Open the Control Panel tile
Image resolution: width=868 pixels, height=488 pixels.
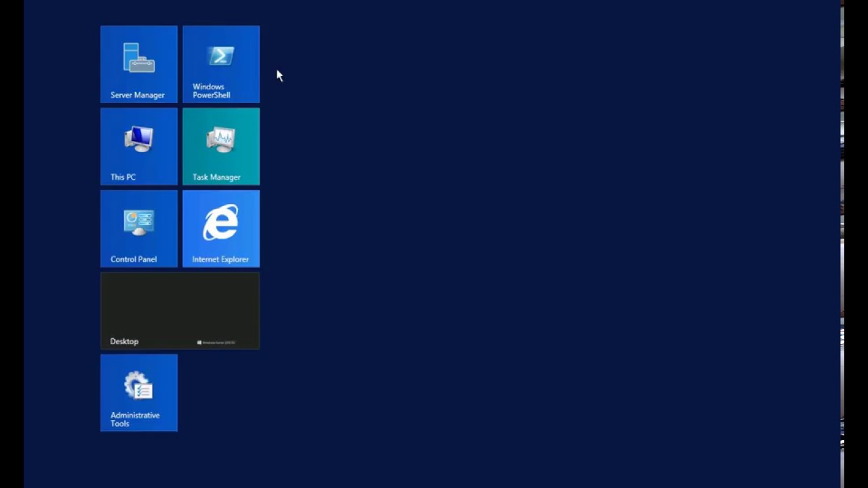(x=139, y=228)
